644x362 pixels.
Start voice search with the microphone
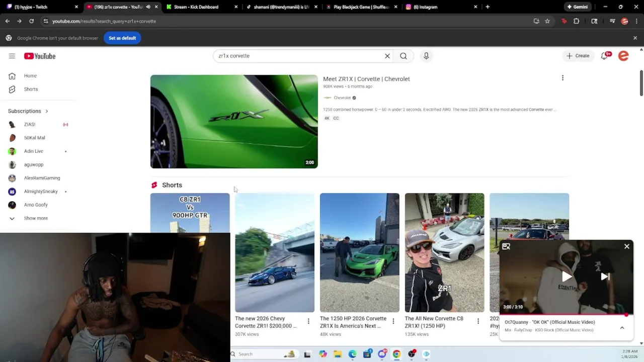click(x=426, y=56)
